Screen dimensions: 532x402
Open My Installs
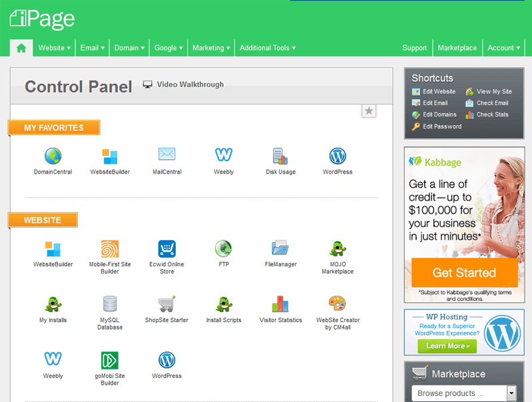coord(53,309)
